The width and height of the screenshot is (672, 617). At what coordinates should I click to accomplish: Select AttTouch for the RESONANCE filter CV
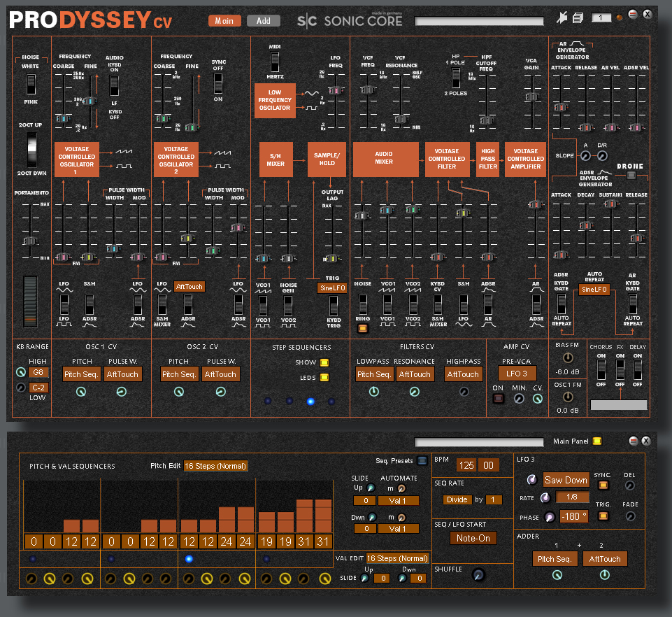tap(415, 374)
